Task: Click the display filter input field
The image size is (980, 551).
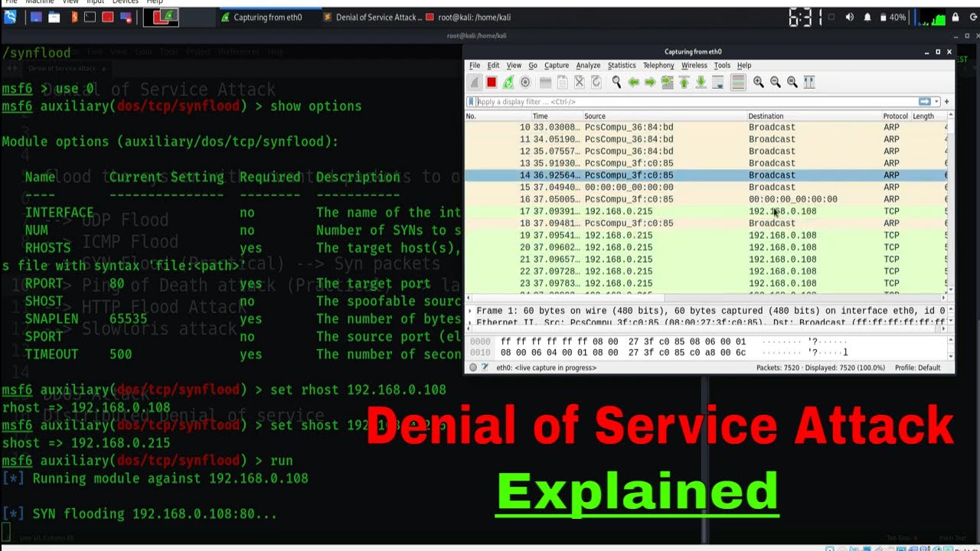Action: pos(697,102)
